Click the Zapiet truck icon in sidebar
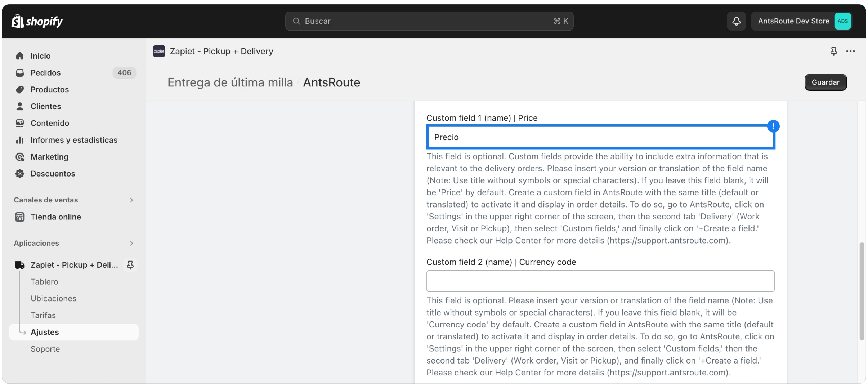 pyautogui.click(x=20, y=265)
